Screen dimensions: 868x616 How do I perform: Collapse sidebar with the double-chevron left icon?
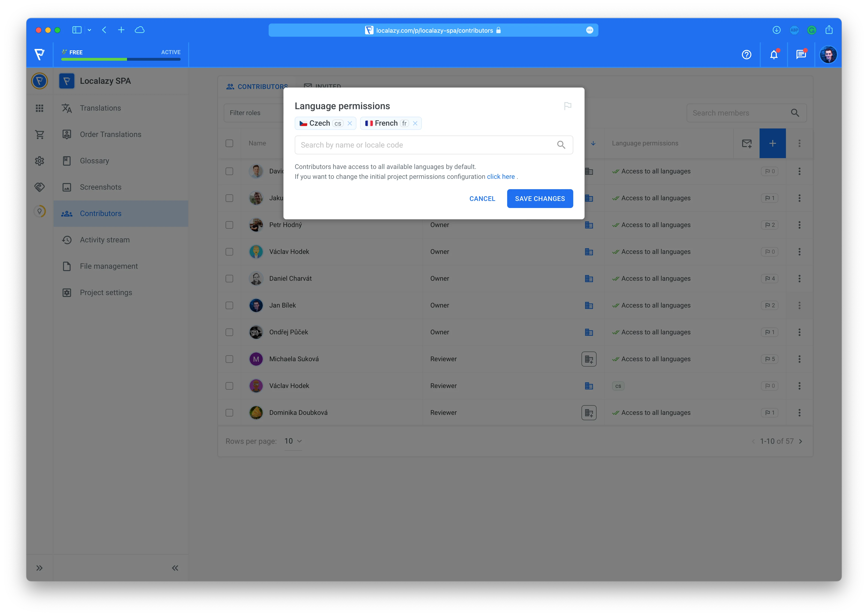point(175,568)
